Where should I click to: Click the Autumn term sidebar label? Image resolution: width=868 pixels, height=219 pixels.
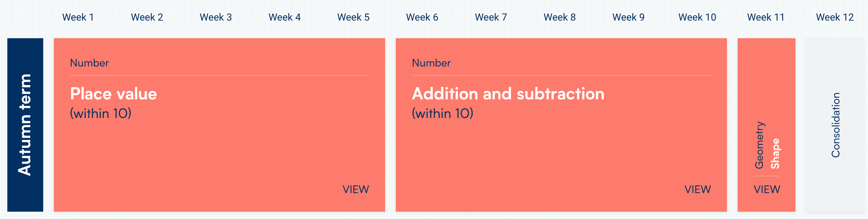pyautogui.click(x=25, y=125)
